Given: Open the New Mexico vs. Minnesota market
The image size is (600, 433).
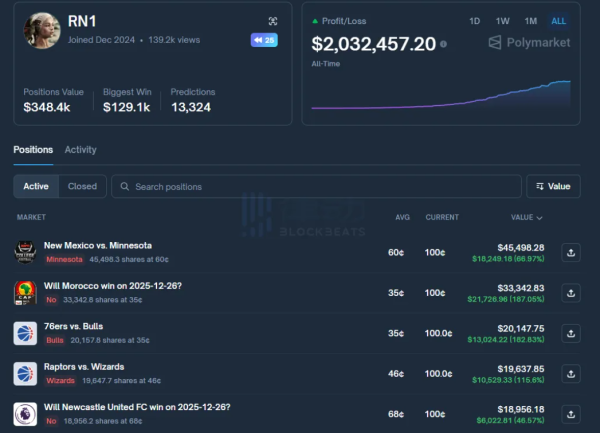Looking at the screenshot, I should 98,245.
